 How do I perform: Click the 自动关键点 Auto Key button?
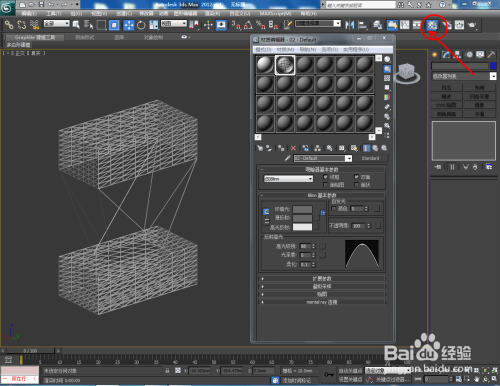[350, 371]
